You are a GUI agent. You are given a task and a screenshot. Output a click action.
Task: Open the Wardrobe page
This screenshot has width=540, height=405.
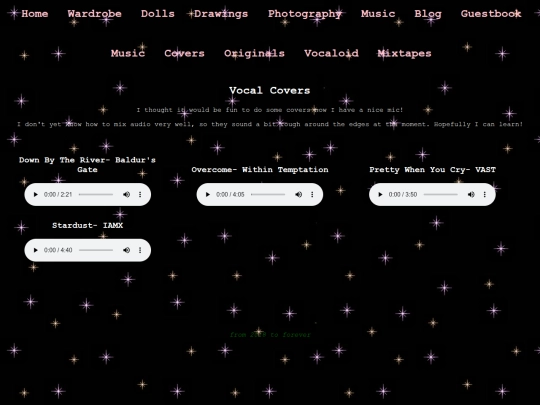(94, 14)
